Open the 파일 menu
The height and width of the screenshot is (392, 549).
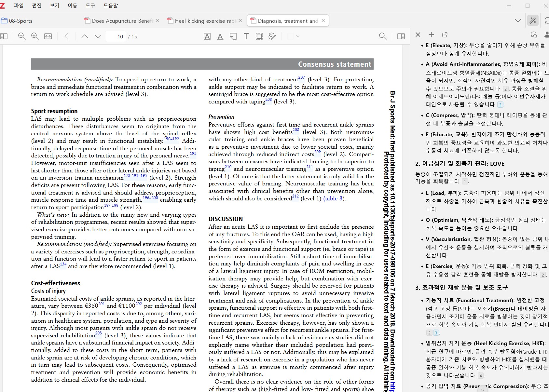(19, 6)
